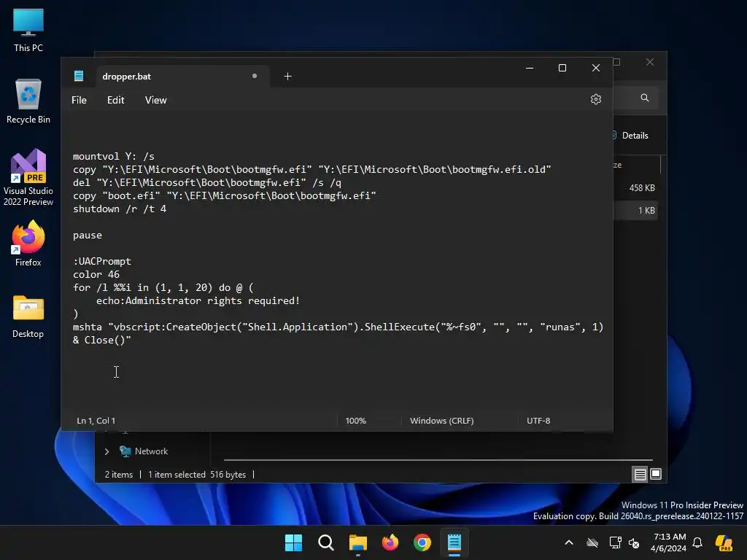Place cursor on the mountvol Y: /s line
747x560 pixels.
pyautogui.click(x=113, y=156)
